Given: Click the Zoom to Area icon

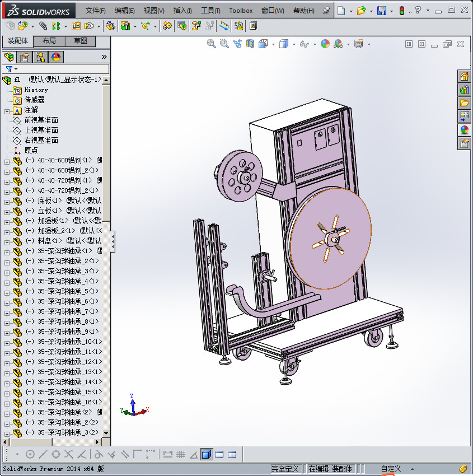Looking at the screenshot, I should pos(224,44).
